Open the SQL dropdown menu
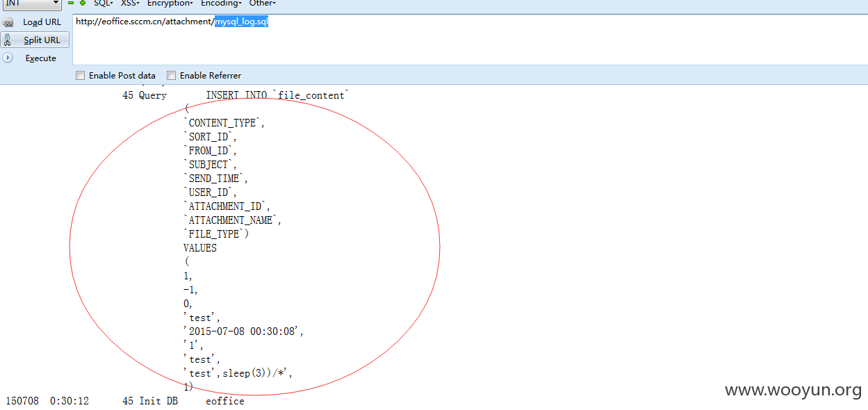Viewport: 868px width, 410px height. (103, 3)
